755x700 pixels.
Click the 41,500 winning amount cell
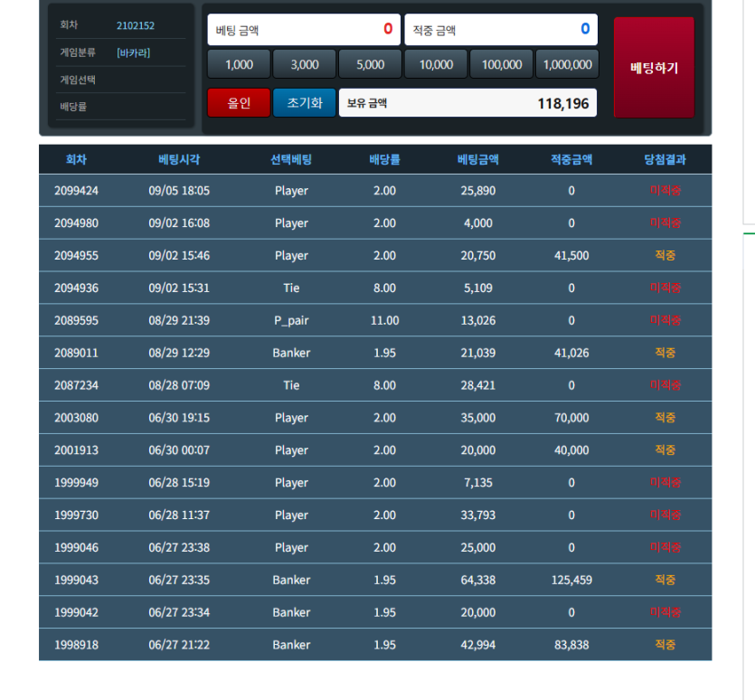[571, 255]
